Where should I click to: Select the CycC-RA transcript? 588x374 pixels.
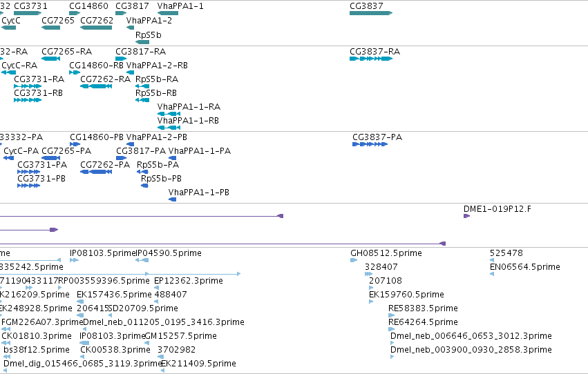(x=8, y=72)
